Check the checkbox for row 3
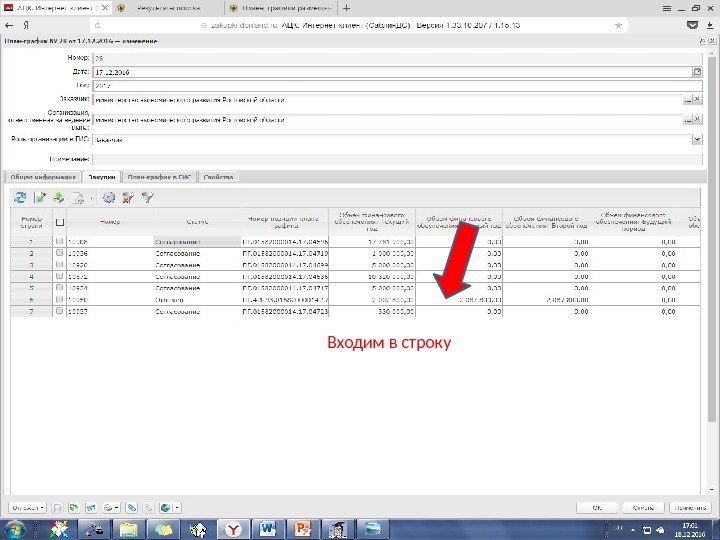Viewport: 720px width, 540px height. pyautogui.click(x=59, y=264)
